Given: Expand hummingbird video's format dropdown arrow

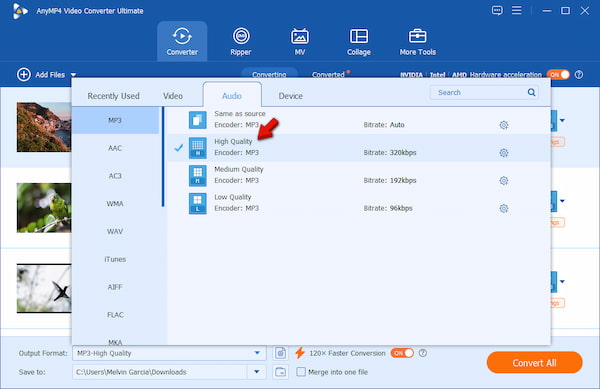Looking at the screenshot, I should tap(562, 282).
